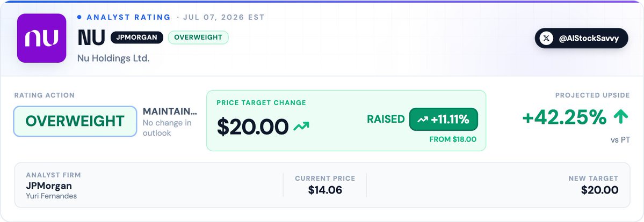Open the @AIStockSavvy handle
Viewport: 644px width, 222px height.
point(581,39)
